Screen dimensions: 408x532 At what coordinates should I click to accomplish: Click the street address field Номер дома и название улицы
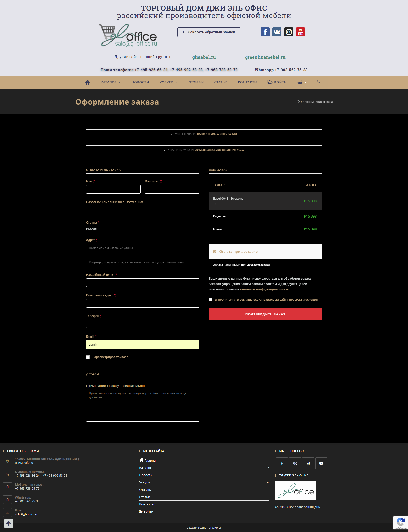click(x=143, y=248)
